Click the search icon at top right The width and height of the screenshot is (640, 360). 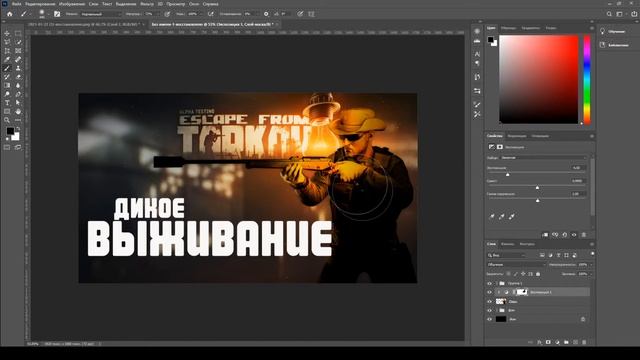609,14
